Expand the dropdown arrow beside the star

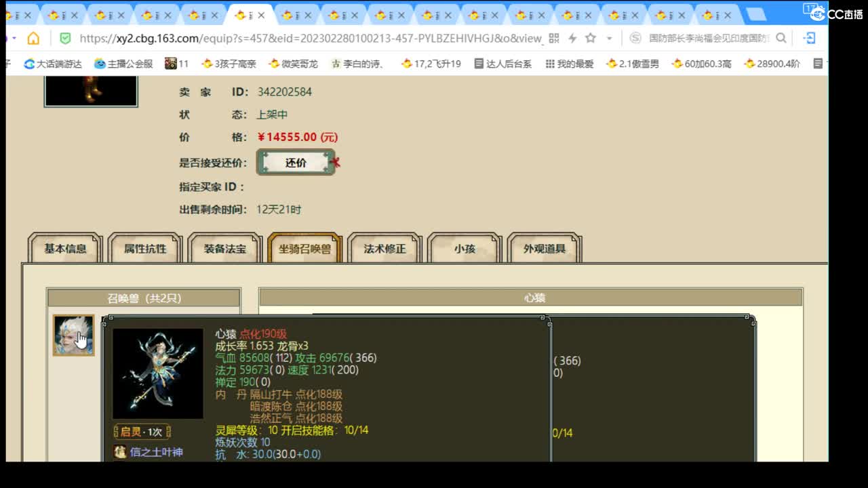point(609,39)
